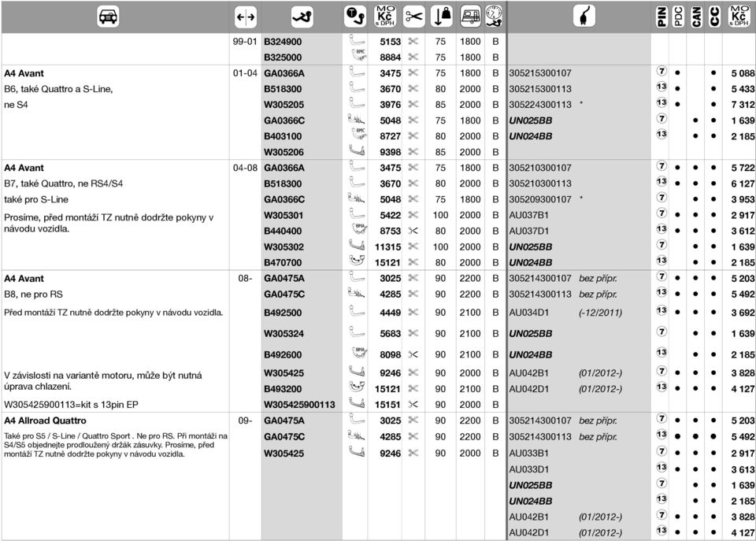Screen dimensions: 756x541
Task: Click the scissors icon in row B440400
Action: point(413,231)
